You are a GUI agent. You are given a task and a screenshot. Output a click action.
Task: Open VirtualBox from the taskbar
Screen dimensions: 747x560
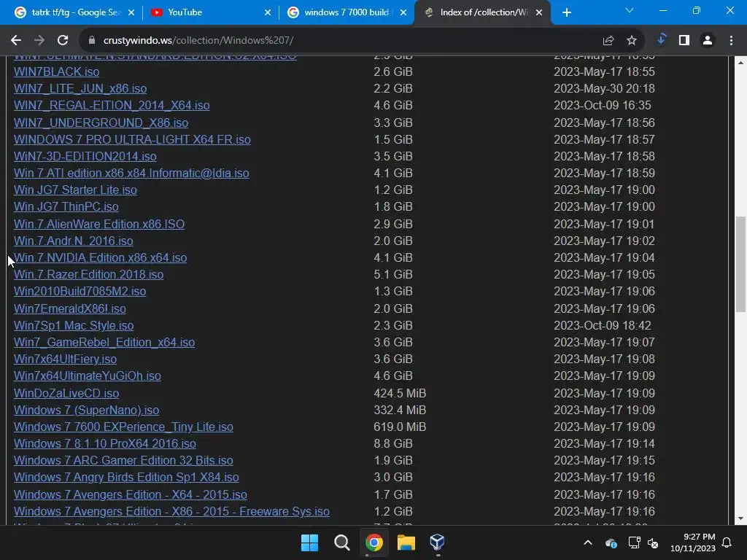point(438,542)
